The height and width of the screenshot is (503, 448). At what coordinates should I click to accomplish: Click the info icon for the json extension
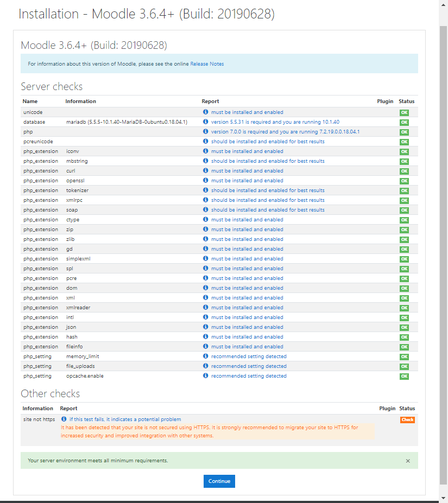(205, 327)
